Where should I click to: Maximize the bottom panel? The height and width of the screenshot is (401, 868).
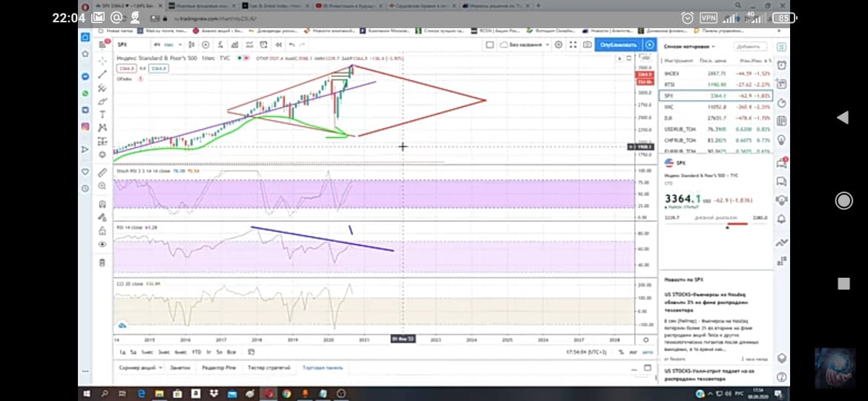point(648,368)
